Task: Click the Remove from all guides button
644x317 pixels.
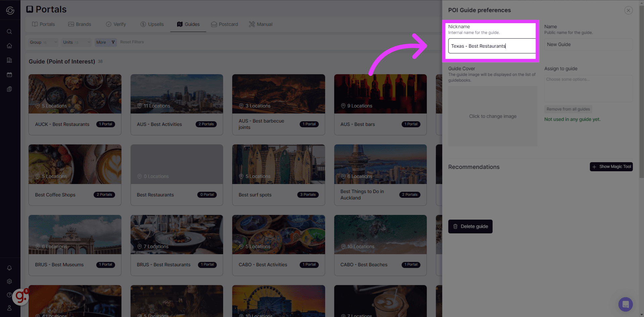Action: [x=568, y=109]
